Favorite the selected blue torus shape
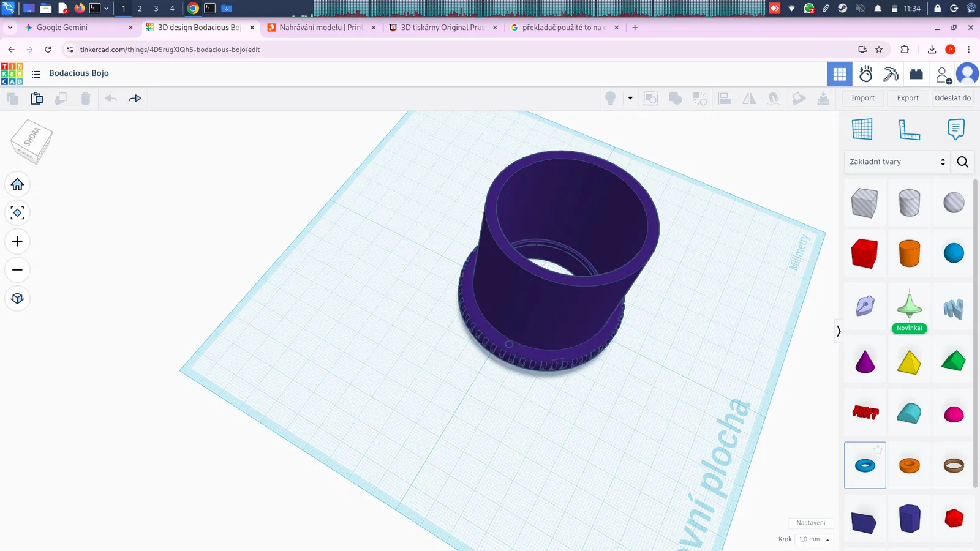This screenshot has height=551, width=980. coord(878,450)
